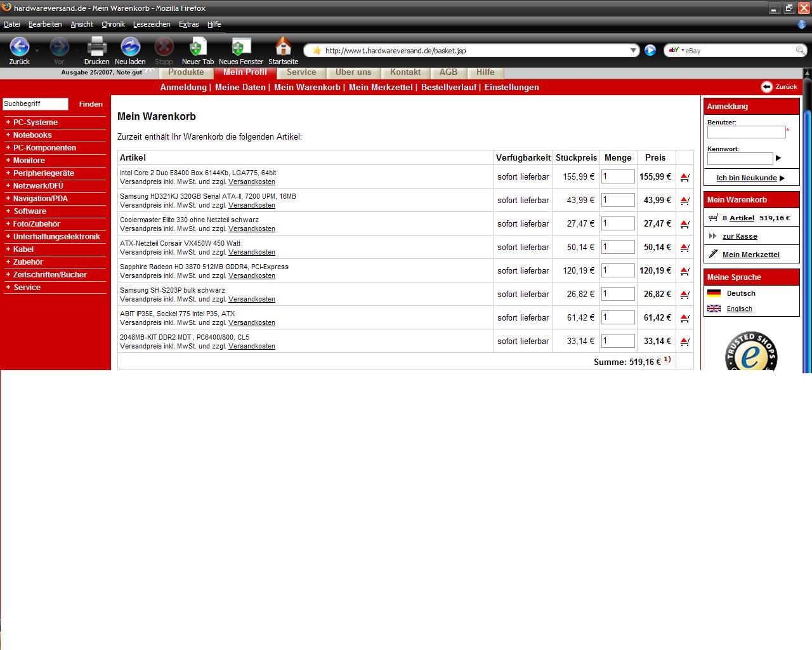Click into the Suchbegriff search field
This screenshot has height=650, width=812.
pyautogui.click(x=36, y=104)
